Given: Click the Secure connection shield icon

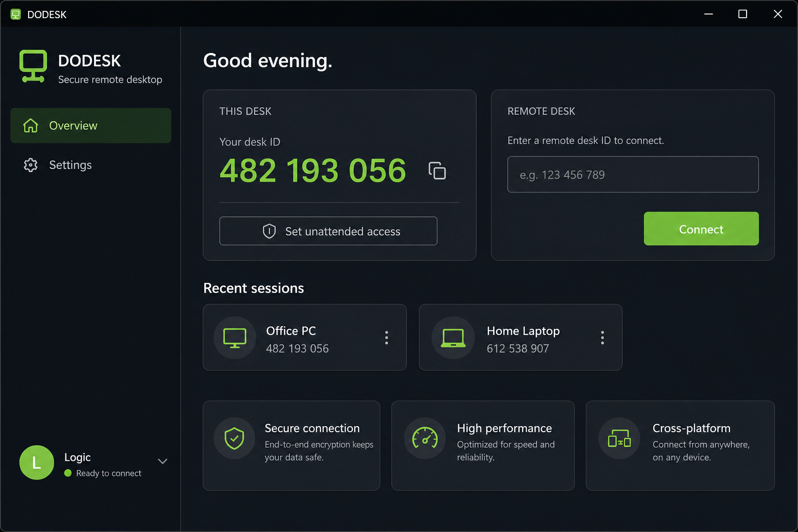Looking at the screenshot, I should tap(234, 438).
